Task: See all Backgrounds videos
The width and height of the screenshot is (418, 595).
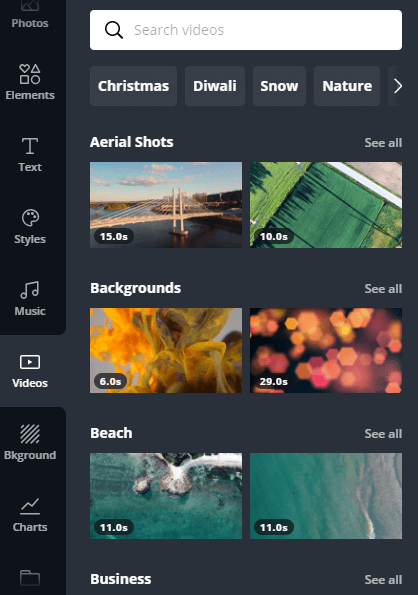Action: click(383, 289)
